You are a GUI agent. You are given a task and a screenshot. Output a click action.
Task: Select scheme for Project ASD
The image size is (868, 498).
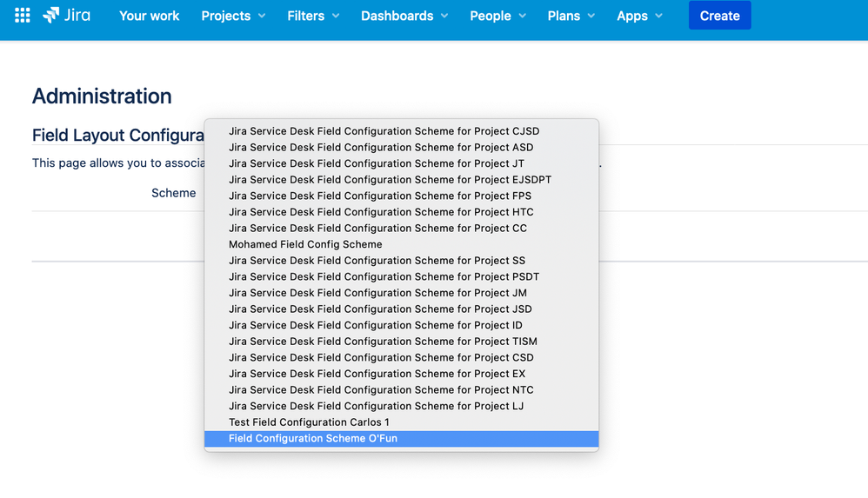coord(401,147)
